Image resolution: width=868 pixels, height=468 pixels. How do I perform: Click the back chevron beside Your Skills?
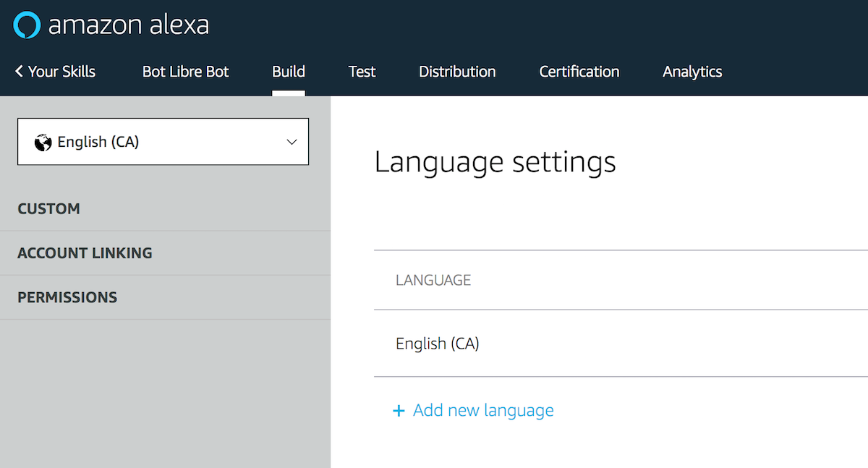pos(19,71)
